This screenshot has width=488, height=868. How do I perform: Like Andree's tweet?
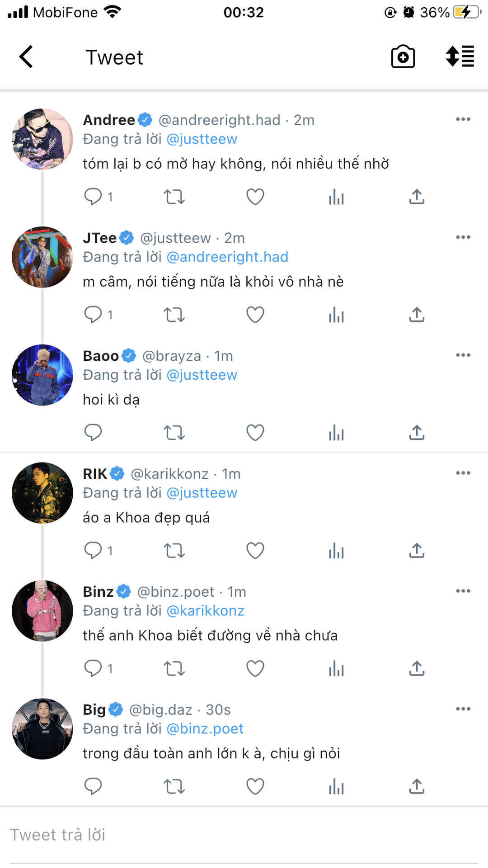click(255, 197)
